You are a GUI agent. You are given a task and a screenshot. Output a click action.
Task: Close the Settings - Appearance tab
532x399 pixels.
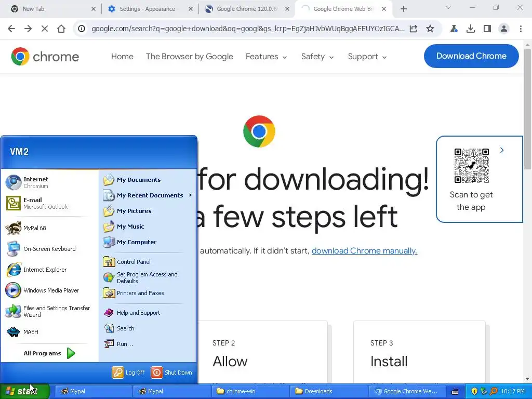pos(191,9)
